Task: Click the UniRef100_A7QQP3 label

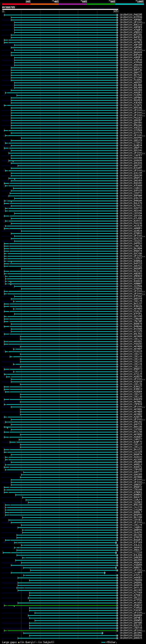Action: coord(131,30)
